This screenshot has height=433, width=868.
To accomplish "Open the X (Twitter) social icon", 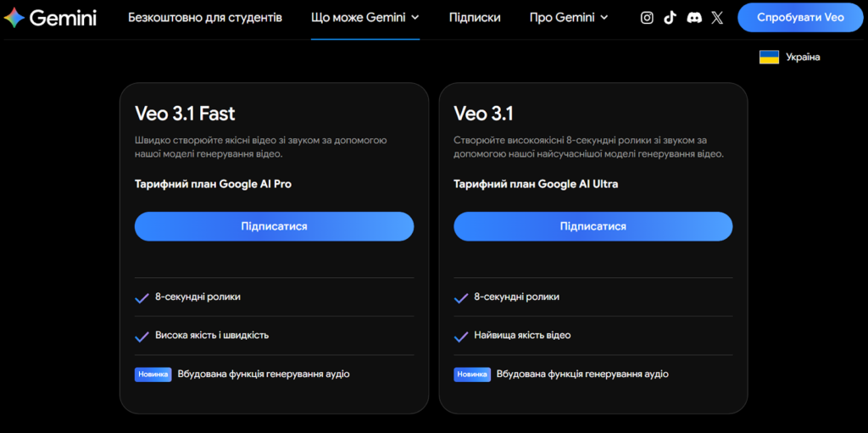I will pyautogui.click(x=717, y=18).
